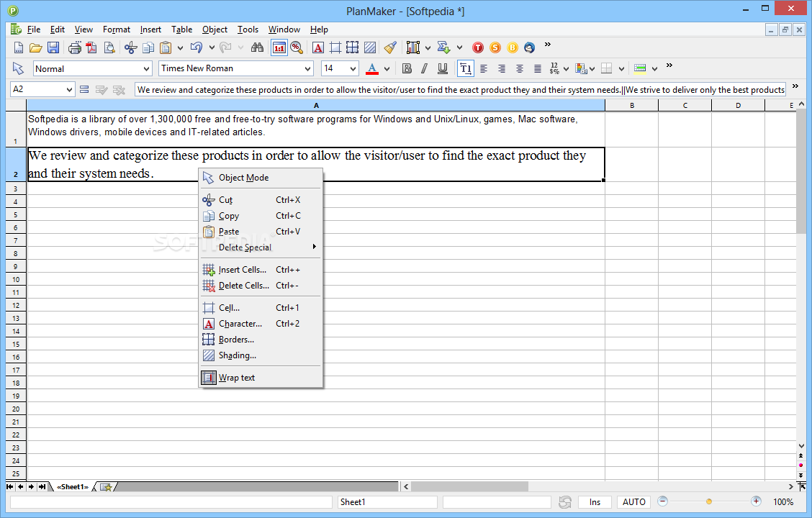This screenshot has width=812, height=518.
Task: Toggle Ins insert mode in status bar
Action: (595, 502)
